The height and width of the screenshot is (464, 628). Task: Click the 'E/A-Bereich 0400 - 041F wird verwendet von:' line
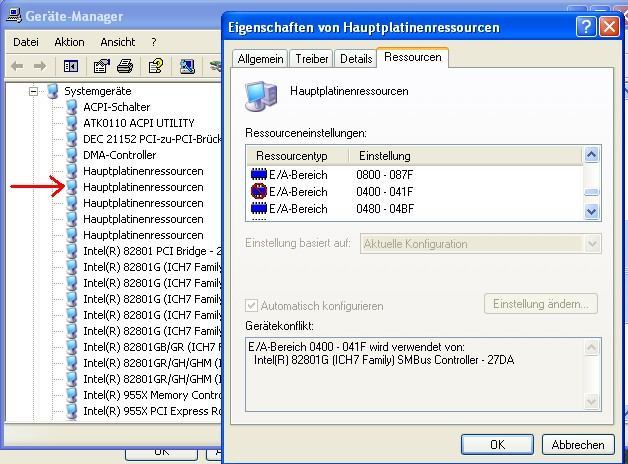[x=356, y=346]
